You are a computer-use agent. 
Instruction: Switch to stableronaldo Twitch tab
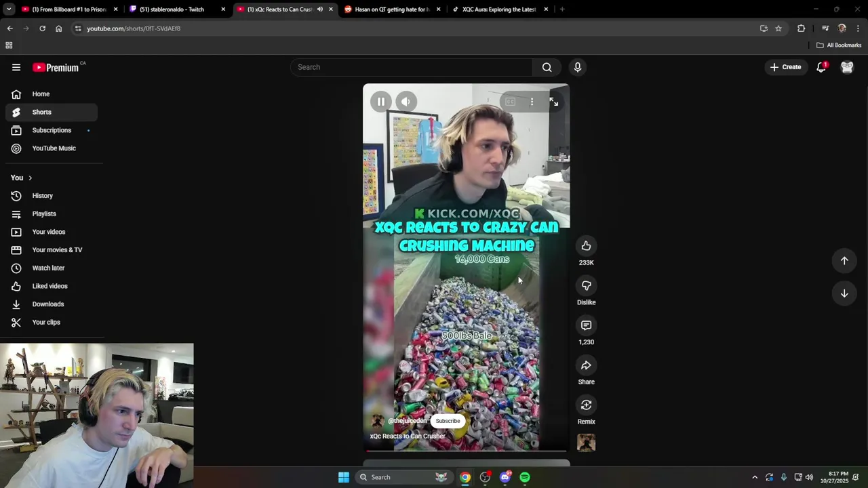click(176, 9)
